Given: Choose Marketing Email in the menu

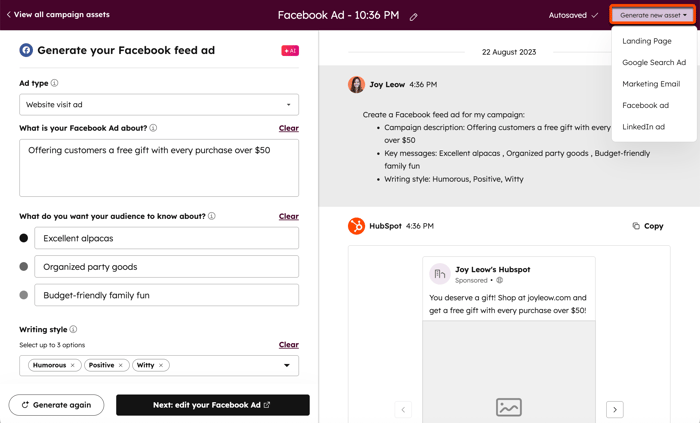Looking at the screenshot, I should point(650,84).
